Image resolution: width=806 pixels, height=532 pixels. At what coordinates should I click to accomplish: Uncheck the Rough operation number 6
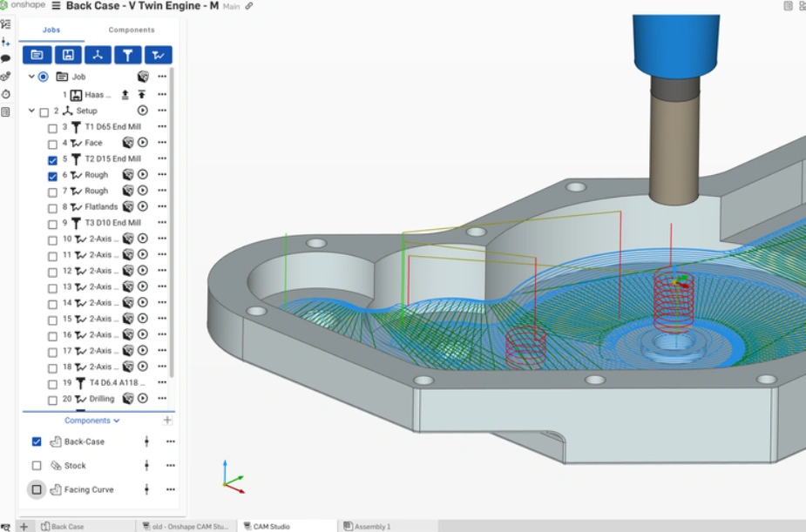click(51, 175)
